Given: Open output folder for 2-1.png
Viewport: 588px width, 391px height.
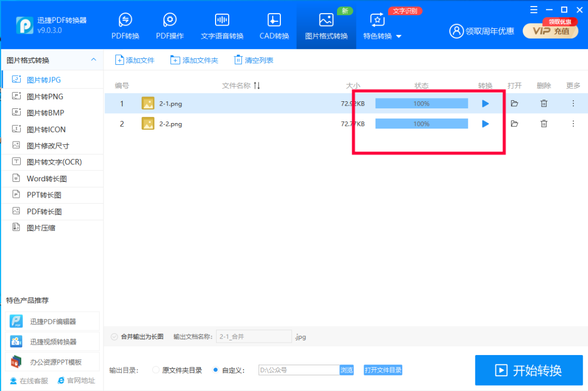Looking at the screenshot, I should click(514, 103).
